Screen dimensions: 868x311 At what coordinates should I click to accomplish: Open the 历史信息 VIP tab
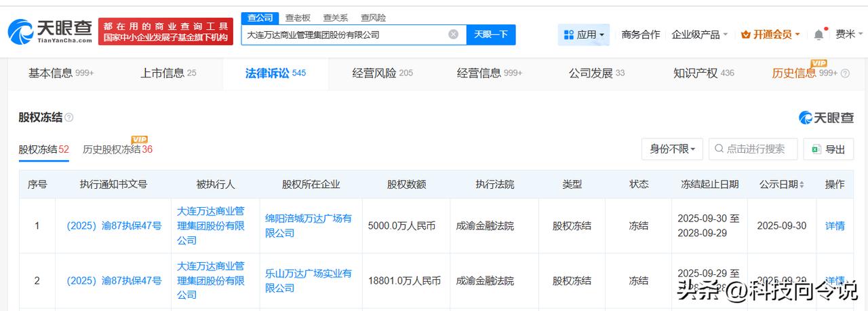pos(805,73)
